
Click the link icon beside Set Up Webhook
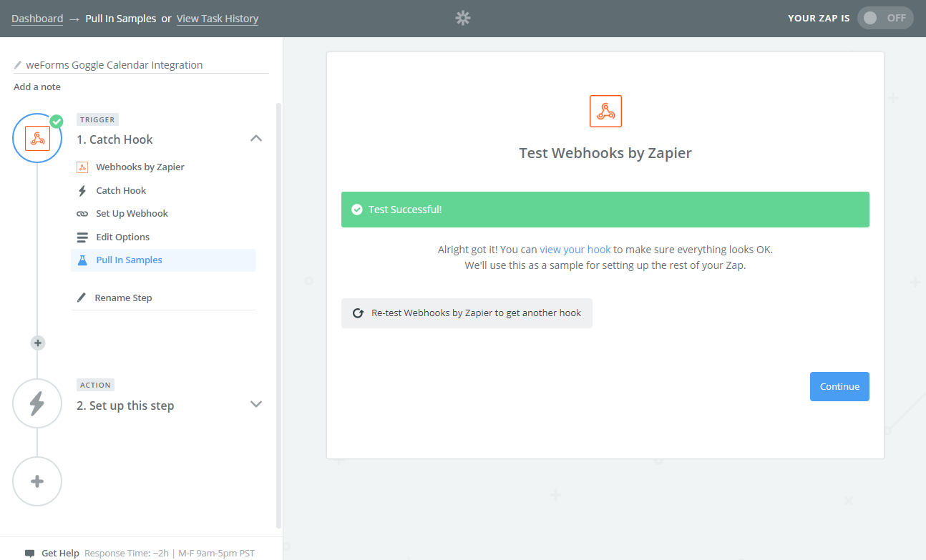pyautogui.click(x=82, y=214)
